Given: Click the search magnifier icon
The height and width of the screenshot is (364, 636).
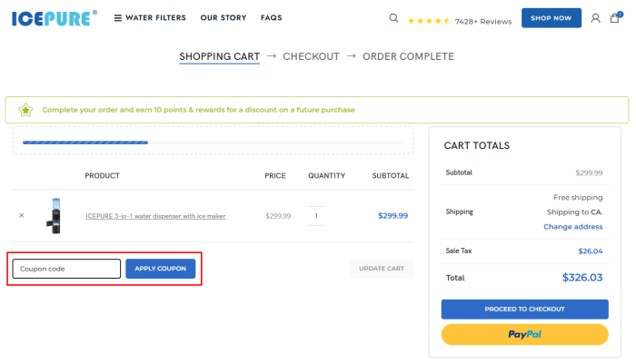Looking at the screenshot, I should (x=393, y=18).
